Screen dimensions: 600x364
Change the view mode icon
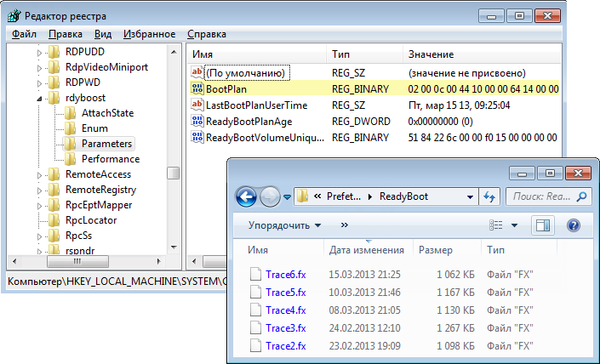496,225
